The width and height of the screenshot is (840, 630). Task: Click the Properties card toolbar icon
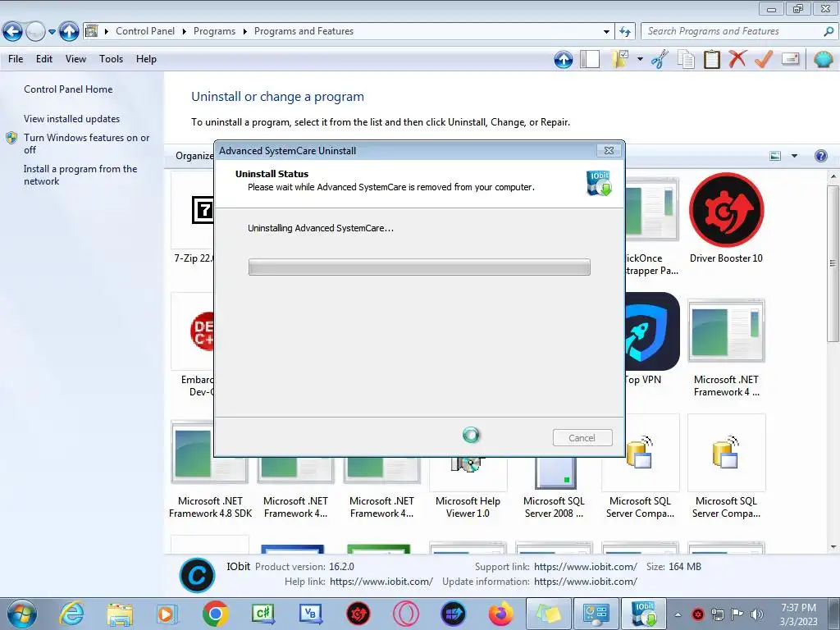coord(791,59)
